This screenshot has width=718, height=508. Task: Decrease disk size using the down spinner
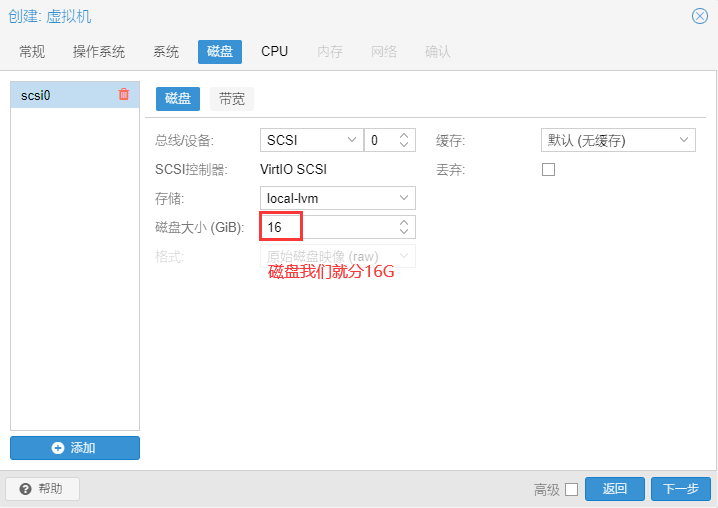coord(404,233)
